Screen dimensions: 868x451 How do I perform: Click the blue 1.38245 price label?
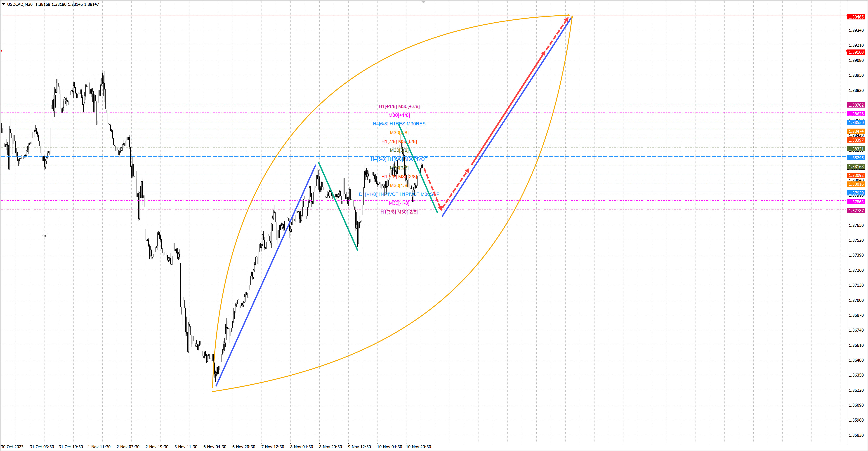click(x=856, y=158)
